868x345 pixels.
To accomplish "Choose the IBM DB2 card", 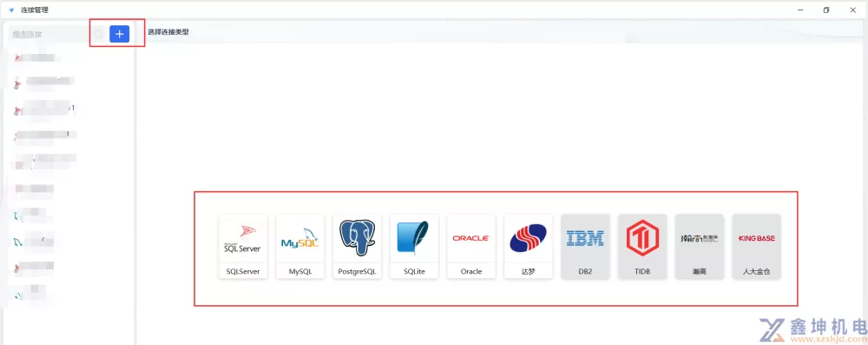I will pos(585,246).
